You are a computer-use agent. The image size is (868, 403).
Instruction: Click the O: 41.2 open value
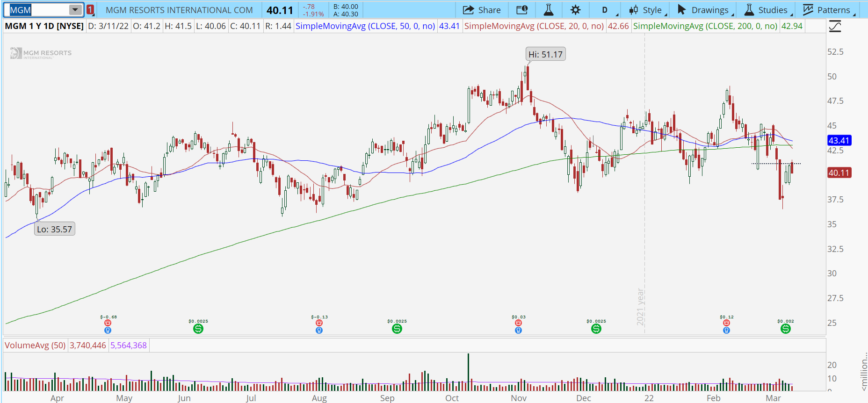[x=146, y=26]
